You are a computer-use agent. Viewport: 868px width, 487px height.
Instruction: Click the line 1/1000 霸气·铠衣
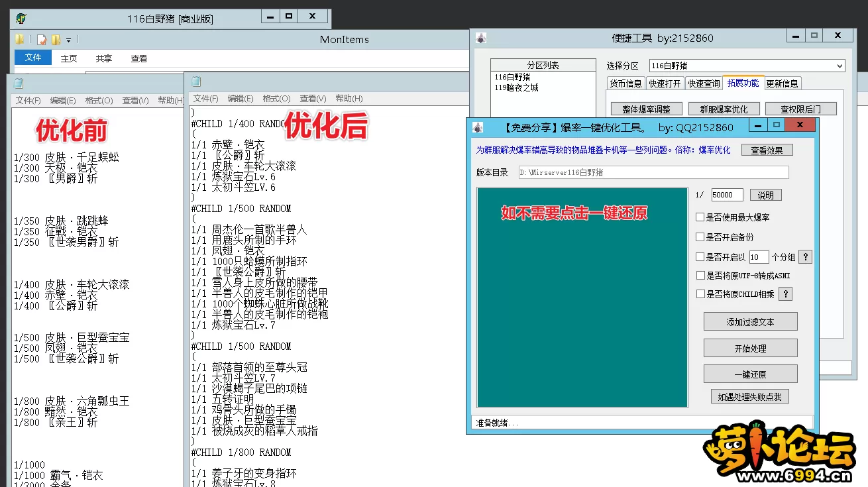[x=58, y=475]
